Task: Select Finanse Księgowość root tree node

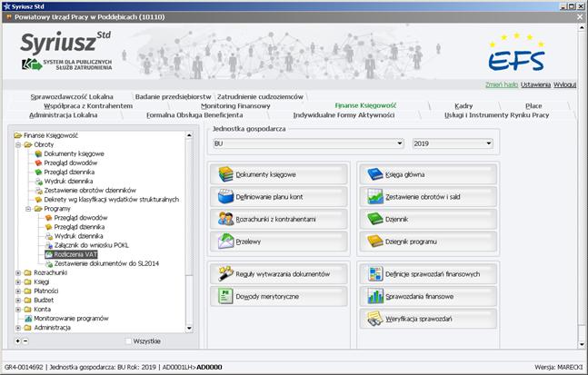Action: click(51, 135)
